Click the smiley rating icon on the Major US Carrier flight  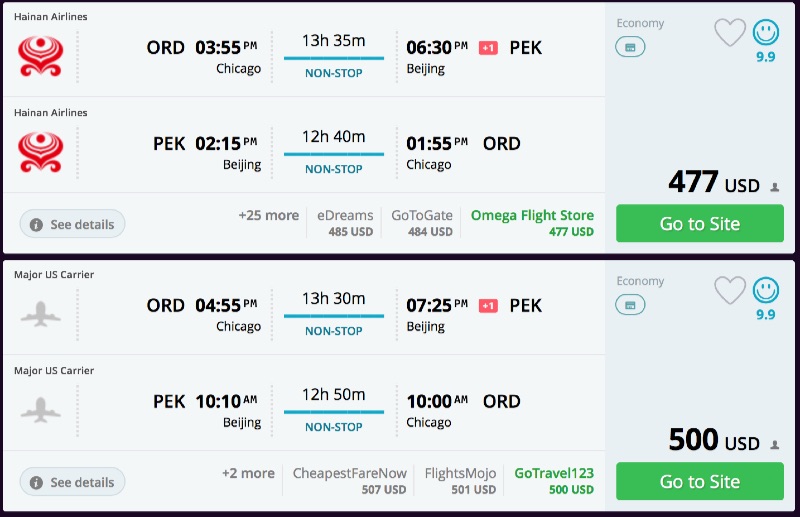[766, 290]
